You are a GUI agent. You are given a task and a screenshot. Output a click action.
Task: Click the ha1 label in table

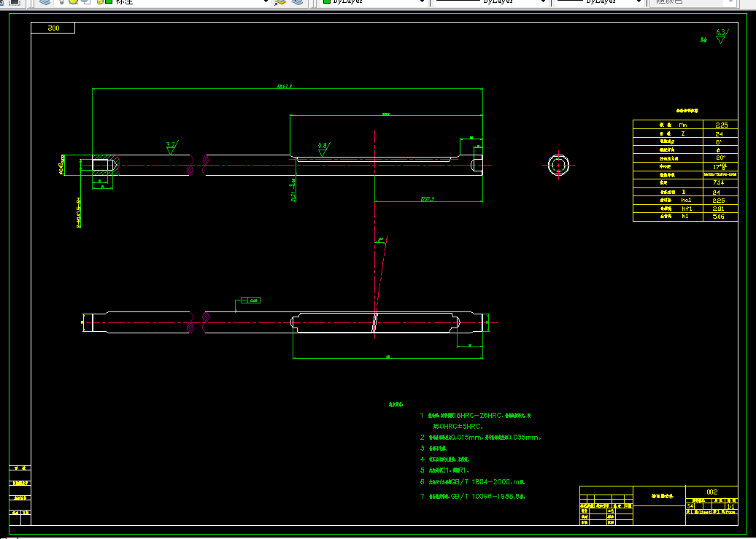pos(686,200)
